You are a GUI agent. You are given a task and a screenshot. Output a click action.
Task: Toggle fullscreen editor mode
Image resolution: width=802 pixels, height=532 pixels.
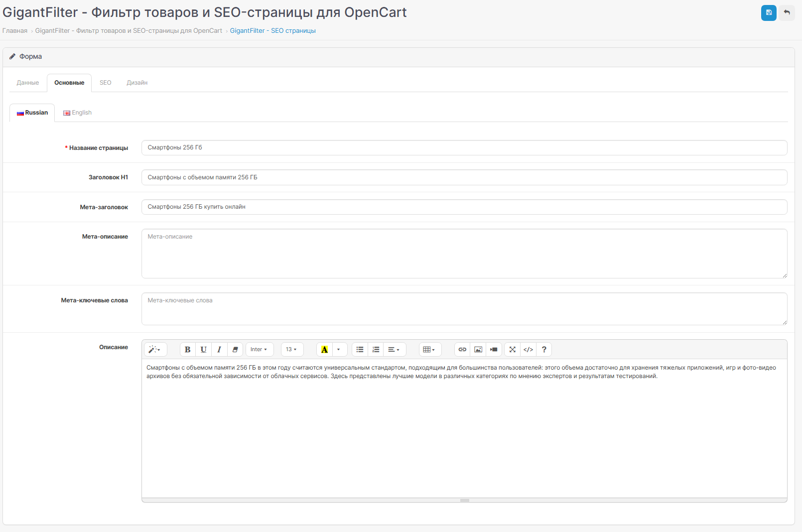pyautogui.click(x=513, y=350)
